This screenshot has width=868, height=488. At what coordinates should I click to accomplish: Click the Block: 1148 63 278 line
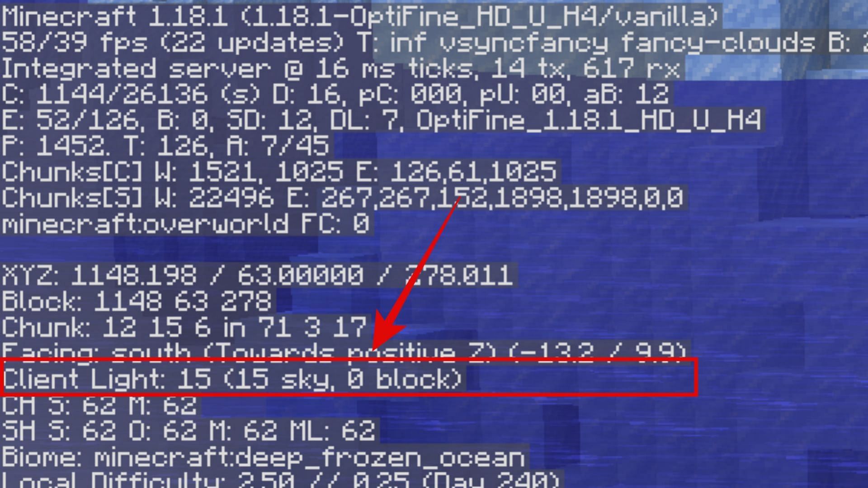point(137,301)
